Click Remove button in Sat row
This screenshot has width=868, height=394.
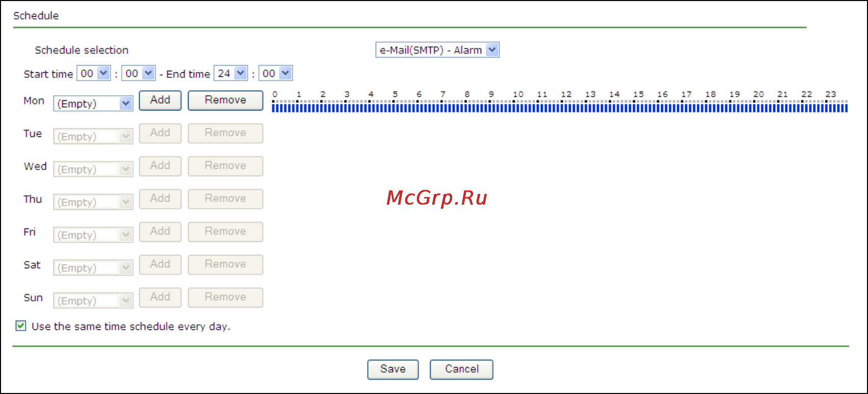pyautogui.click(x=225, y=264)
